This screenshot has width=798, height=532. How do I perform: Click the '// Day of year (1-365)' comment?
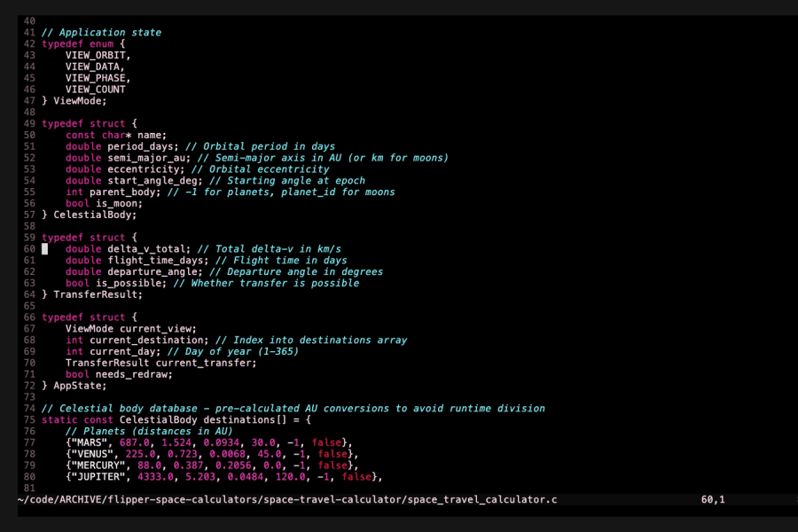[233, 351]
